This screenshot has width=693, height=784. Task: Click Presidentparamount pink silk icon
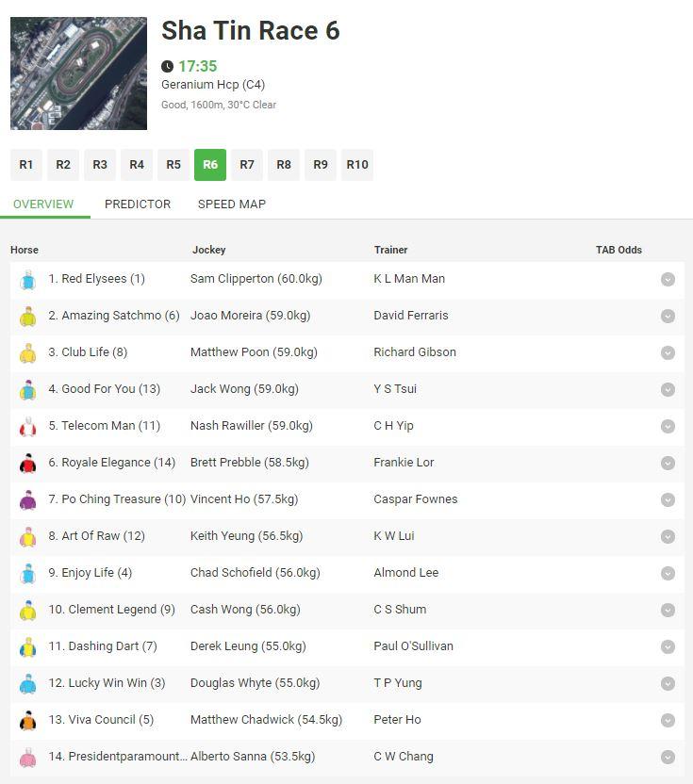pyautogui.click(x=27, y=758)
